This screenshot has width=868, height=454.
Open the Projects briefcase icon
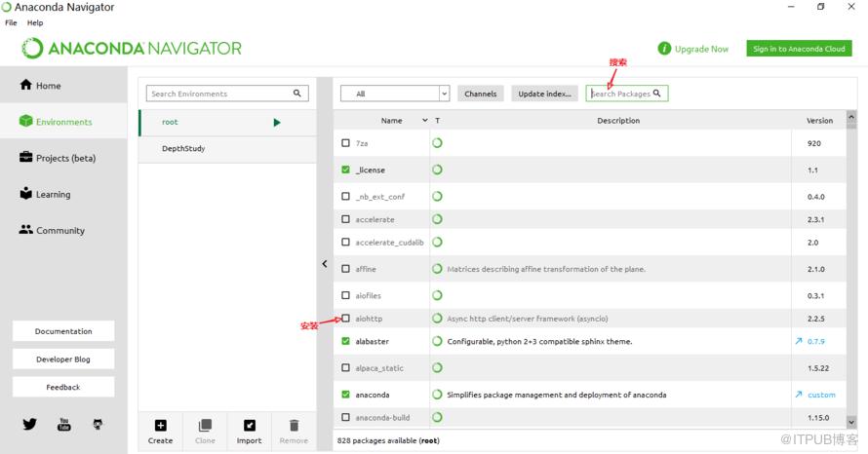(x=26, y=157)
